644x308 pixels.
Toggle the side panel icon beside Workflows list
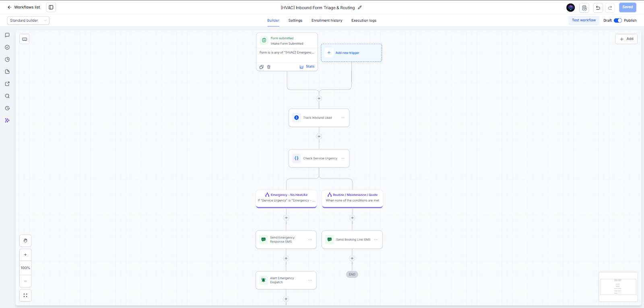(51, 7)
